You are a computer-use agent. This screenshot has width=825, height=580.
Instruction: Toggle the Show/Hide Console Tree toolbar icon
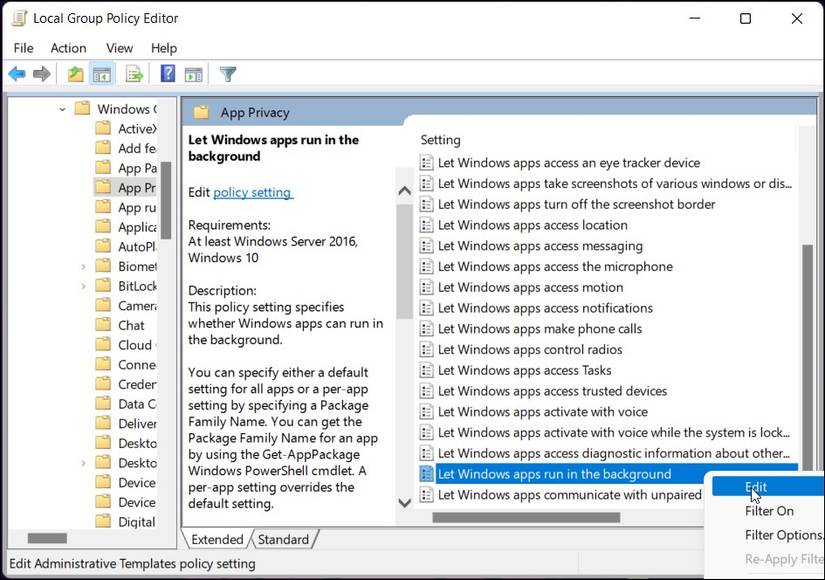(x=102, y=73)
